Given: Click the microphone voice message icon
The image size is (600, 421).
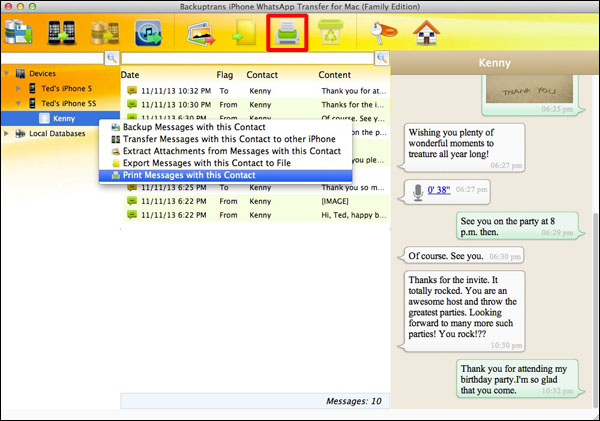Looking at the screenshot, I should coord(418,192).
